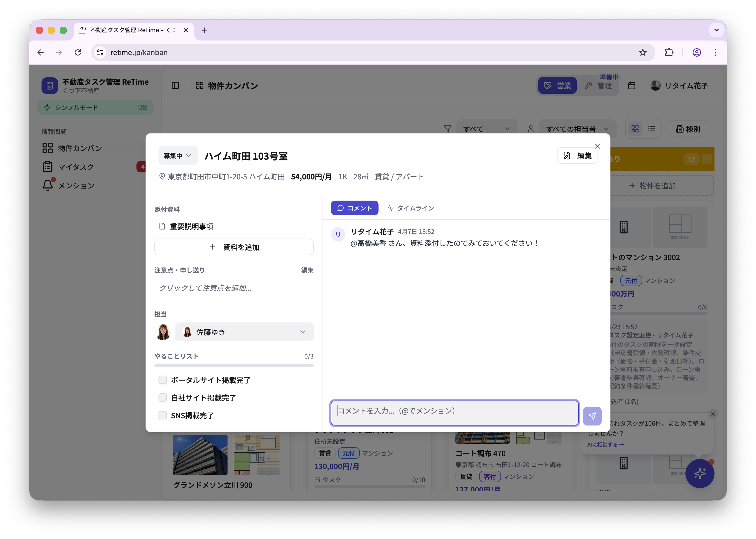Click 物件を追加 in the column

pos(652,186)
